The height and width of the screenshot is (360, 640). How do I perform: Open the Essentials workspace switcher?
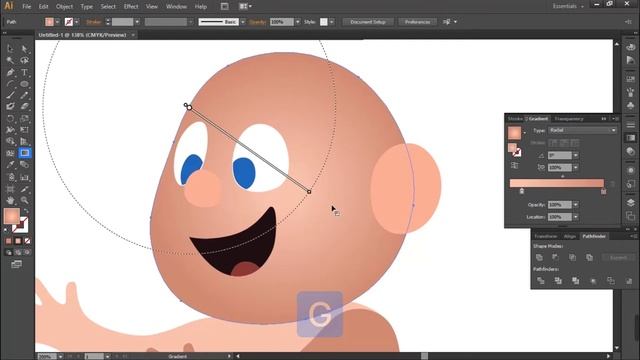pyautogui.click(x=568, y=6)
